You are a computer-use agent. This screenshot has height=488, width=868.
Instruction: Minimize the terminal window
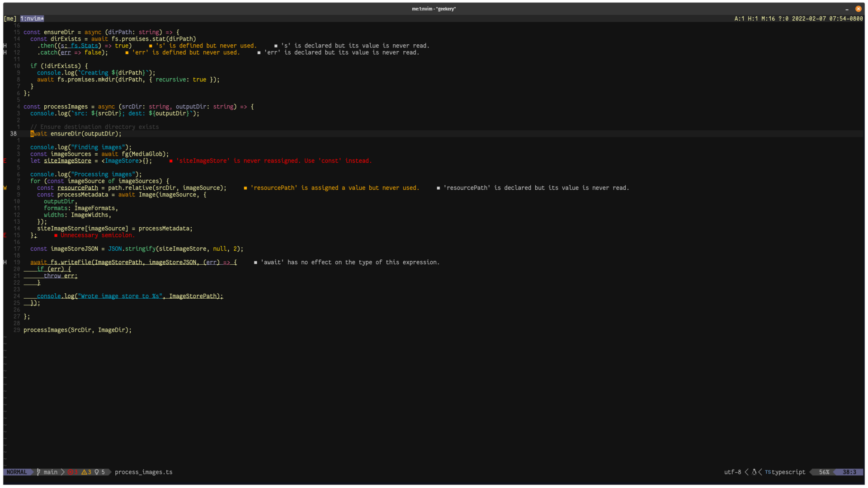pos(847,9)
